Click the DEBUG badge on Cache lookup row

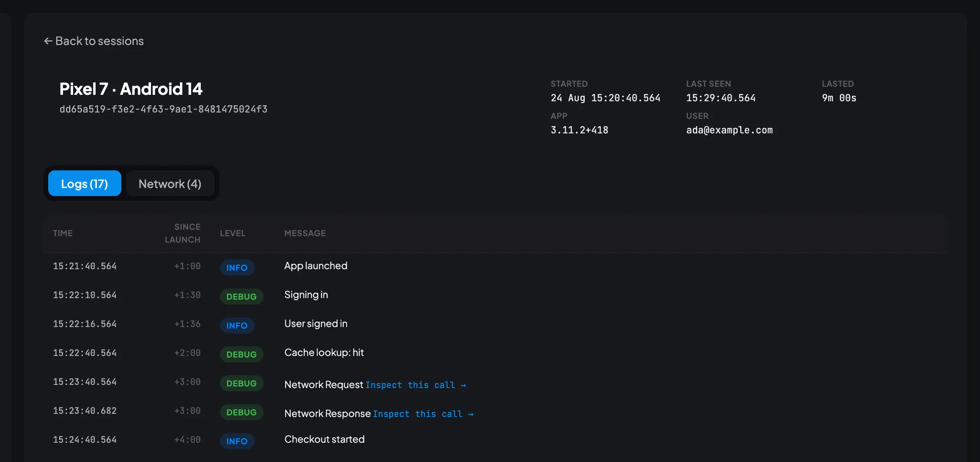point(241,354)
